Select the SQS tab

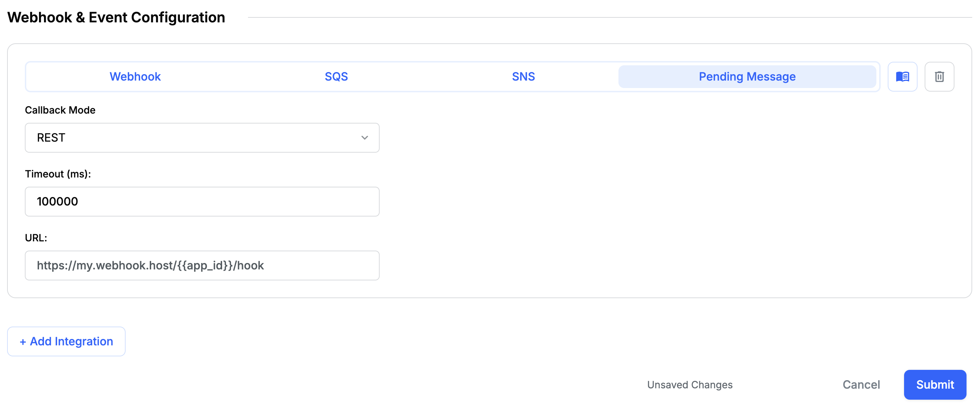[x=336, y=77]
